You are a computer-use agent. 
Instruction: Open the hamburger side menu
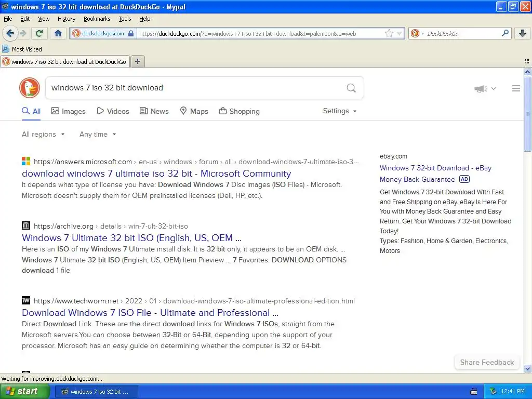click(x=516, y=88)
